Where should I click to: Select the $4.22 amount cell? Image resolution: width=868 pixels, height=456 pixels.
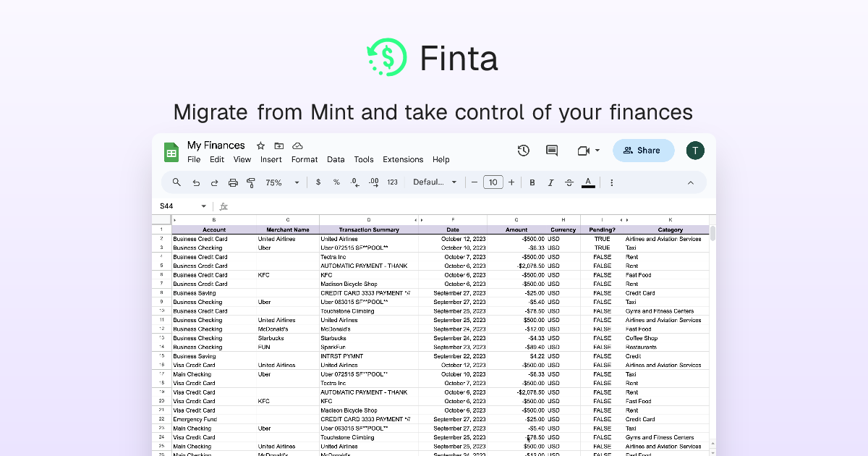(516, 356)
